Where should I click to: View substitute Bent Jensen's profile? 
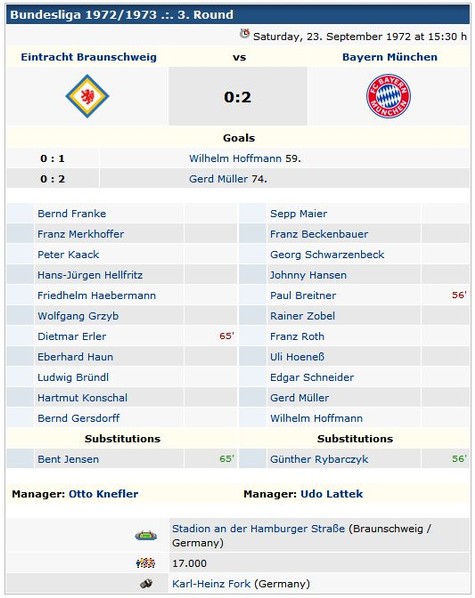(68, 459)
